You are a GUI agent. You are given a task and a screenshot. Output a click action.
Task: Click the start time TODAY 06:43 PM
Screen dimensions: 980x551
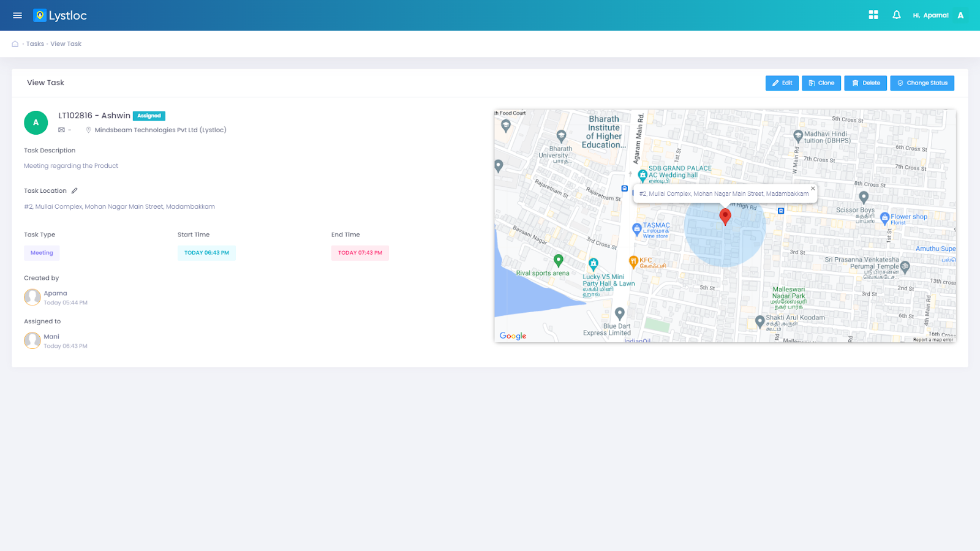206,253
